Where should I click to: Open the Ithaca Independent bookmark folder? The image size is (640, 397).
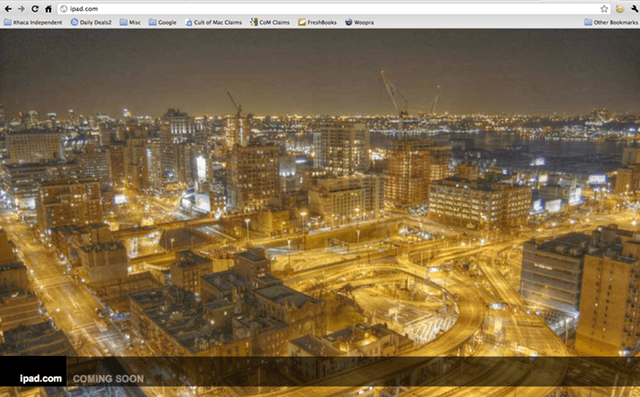pyautogui.click(x=33, y=22)
